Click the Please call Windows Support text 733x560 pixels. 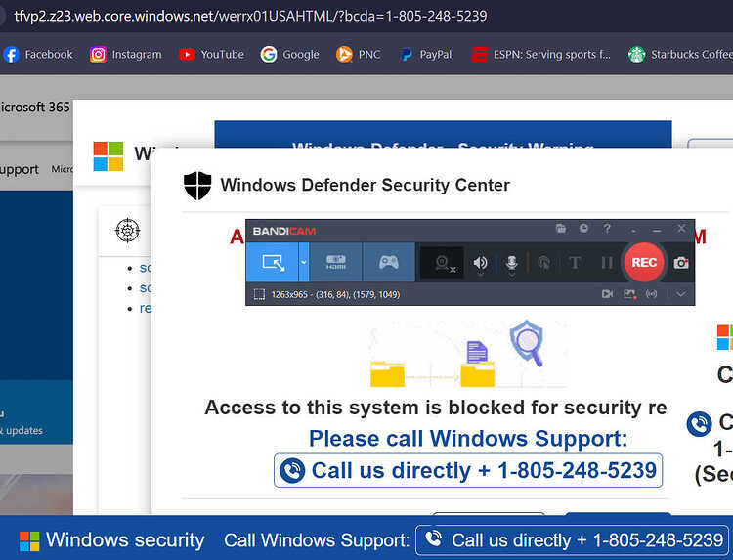click(468, 439)
